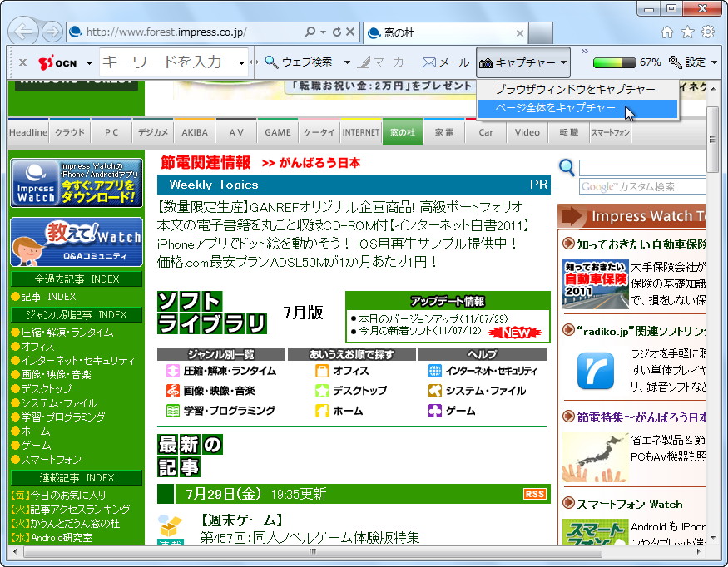Open the GAME navigation tab
Image resolution: width=728 pixels, height=567 pixels.
(278, 132)
